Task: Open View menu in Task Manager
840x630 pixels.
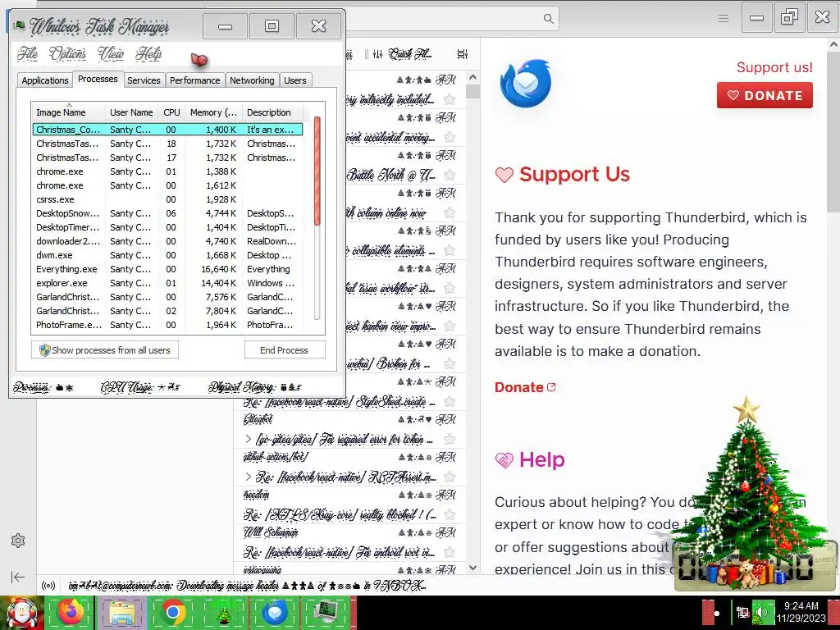Action: click(x=111, y=53)
